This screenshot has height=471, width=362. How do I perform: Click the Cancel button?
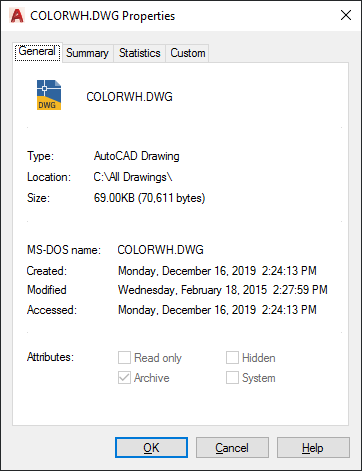point(232,448)
